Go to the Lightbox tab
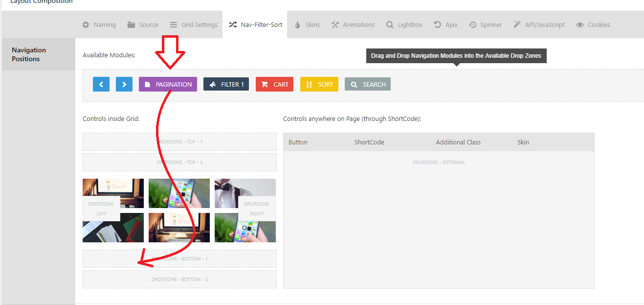 (404, 24)
